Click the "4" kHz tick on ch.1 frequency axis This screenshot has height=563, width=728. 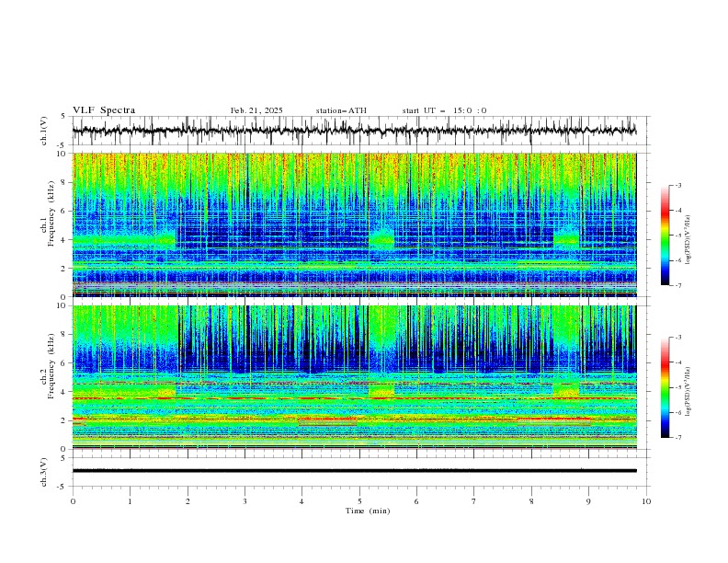tap(65, 240)
